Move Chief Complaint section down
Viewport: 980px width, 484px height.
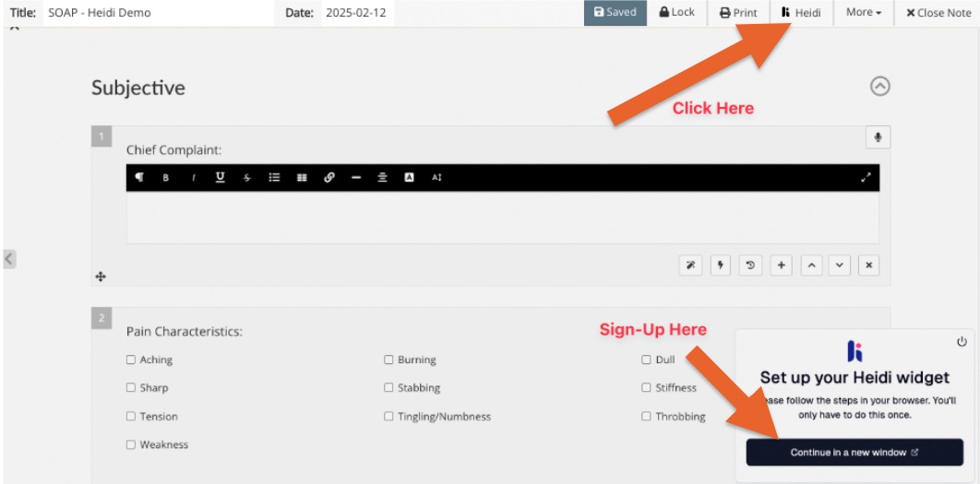tap(840, 266)
